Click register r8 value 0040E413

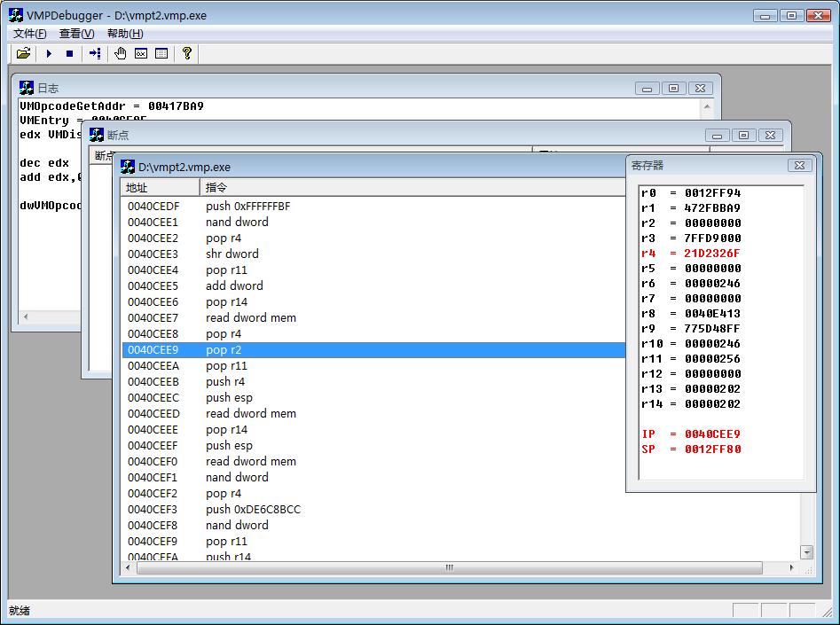(x=712, y=313)
